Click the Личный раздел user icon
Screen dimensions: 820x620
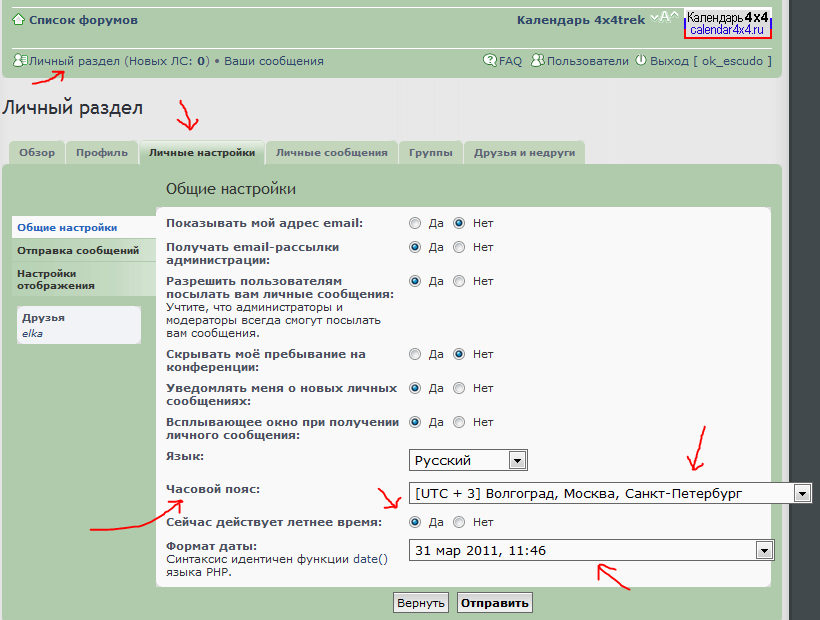coord(20,61)
